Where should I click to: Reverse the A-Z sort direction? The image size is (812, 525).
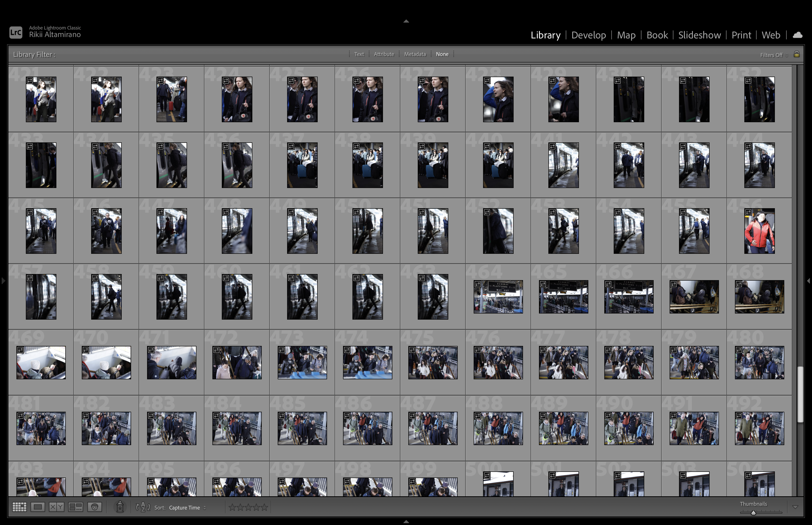[143, 507]
